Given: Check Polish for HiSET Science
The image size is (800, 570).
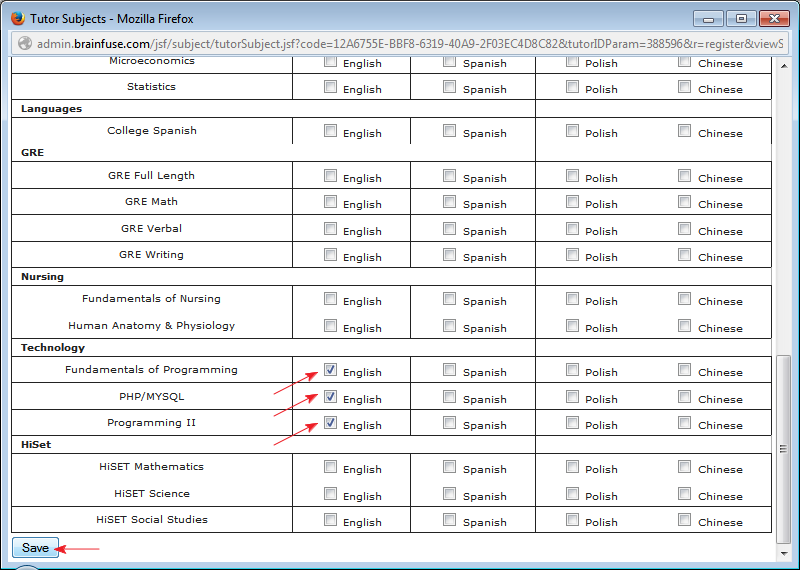Looking at the screenshot, I should (x=572, y=493).
